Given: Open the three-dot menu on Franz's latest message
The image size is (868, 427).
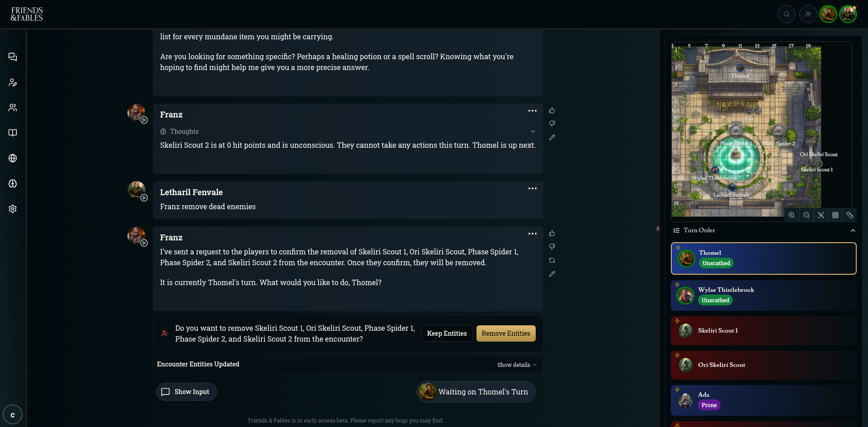Looking at the screenshot, I should 533,234.
